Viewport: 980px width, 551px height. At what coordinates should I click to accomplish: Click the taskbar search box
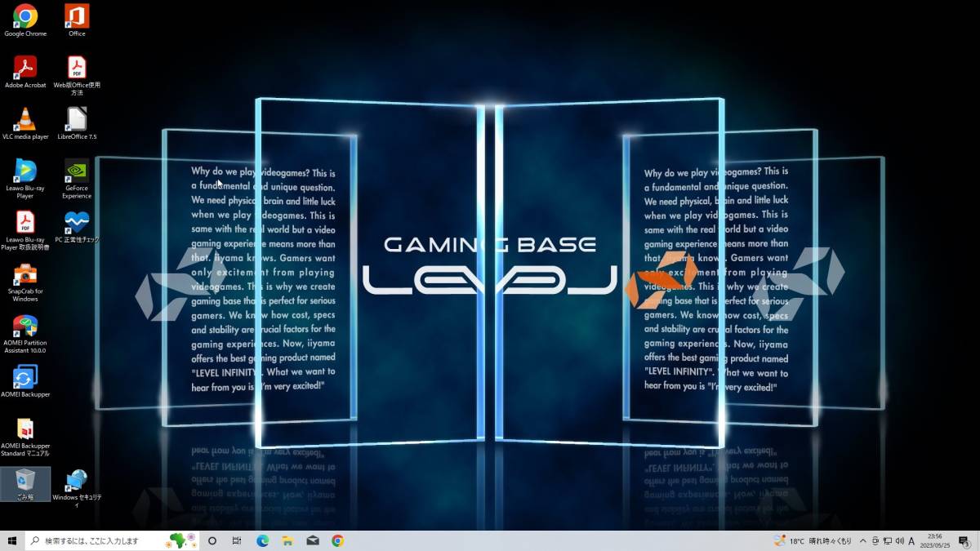click(113, 540)
